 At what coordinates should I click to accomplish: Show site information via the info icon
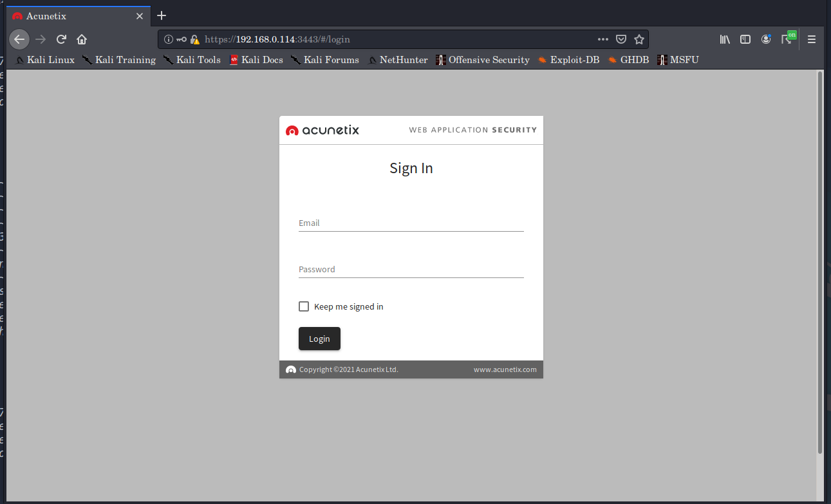coord(169,39)
